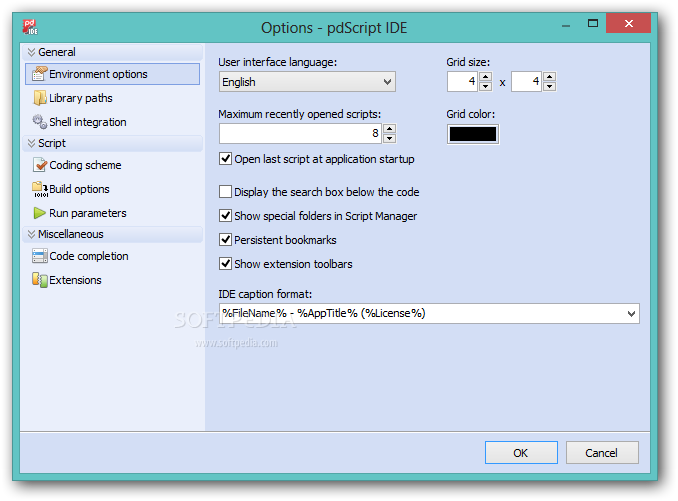The width and height of the screenshot is (678, 501).
Task: Click the Extensions icon
Action: click(x=40, y=280)
